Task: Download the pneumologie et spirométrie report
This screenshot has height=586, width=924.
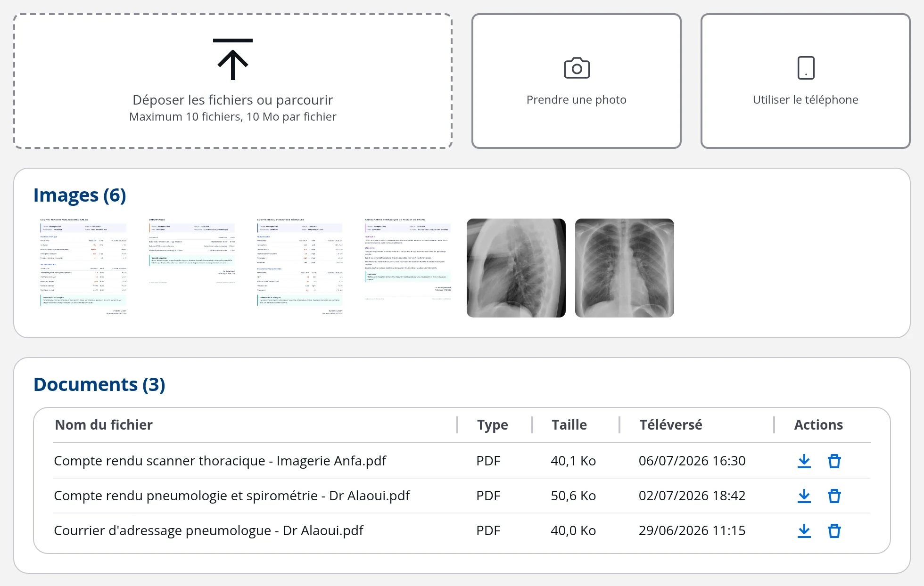Action: pyautogui.click(x=804, y=496)
